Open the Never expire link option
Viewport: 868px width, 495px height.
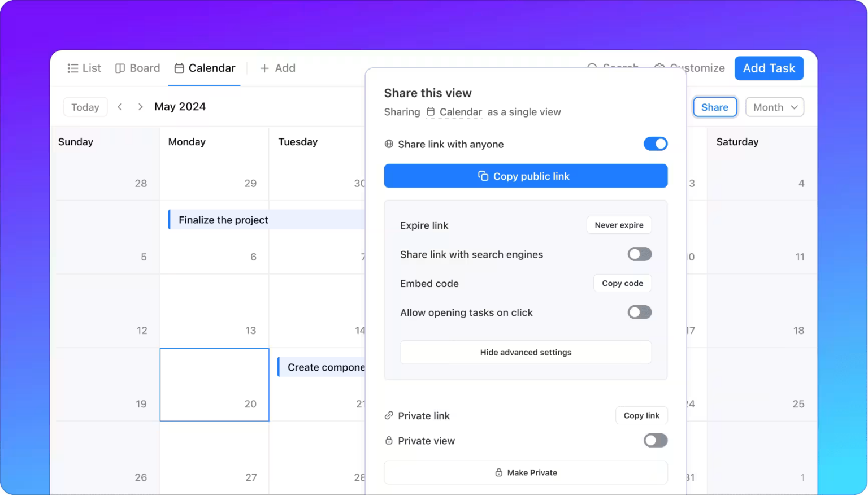tap(619, 225)
